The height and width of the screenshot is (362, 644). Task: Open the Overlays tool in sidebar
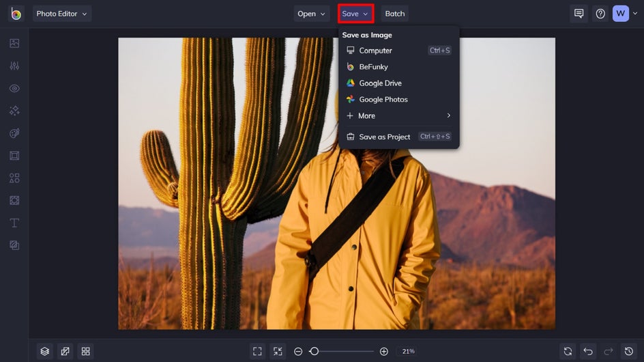tap(14, 200)
